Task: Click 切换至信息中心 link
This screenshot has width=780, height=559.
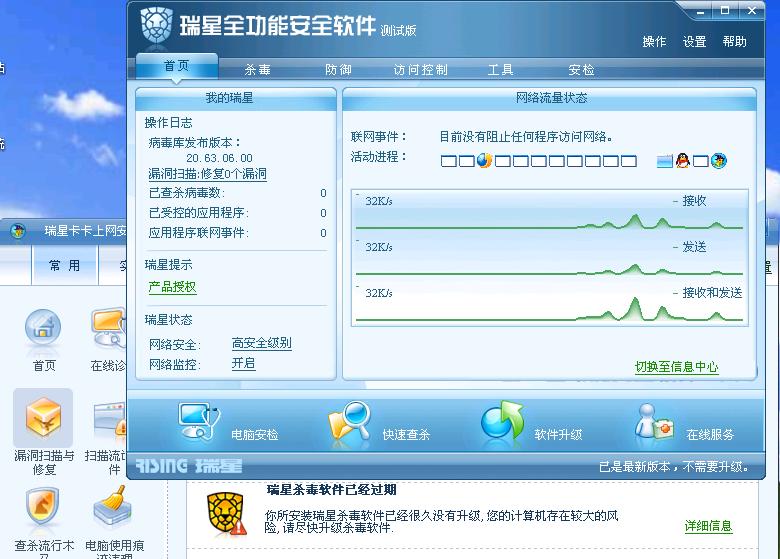Action: (x=677, y=367)
